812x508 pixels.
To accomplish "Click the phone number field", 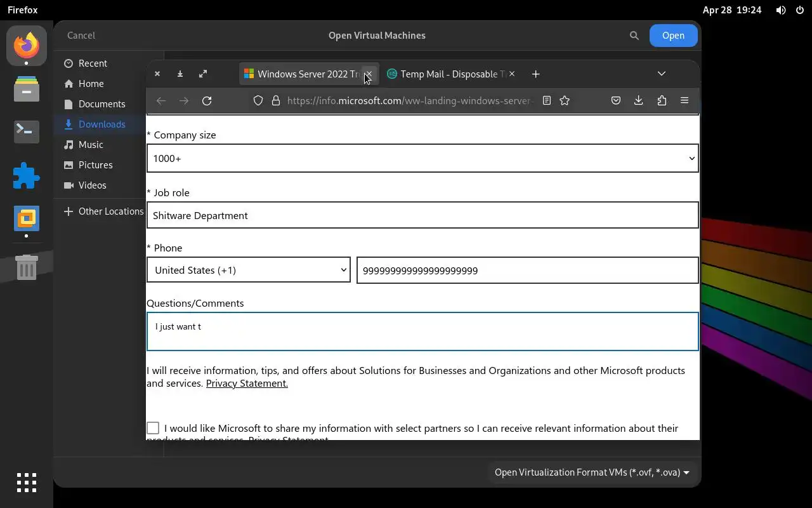I will [x=528, y=271].
